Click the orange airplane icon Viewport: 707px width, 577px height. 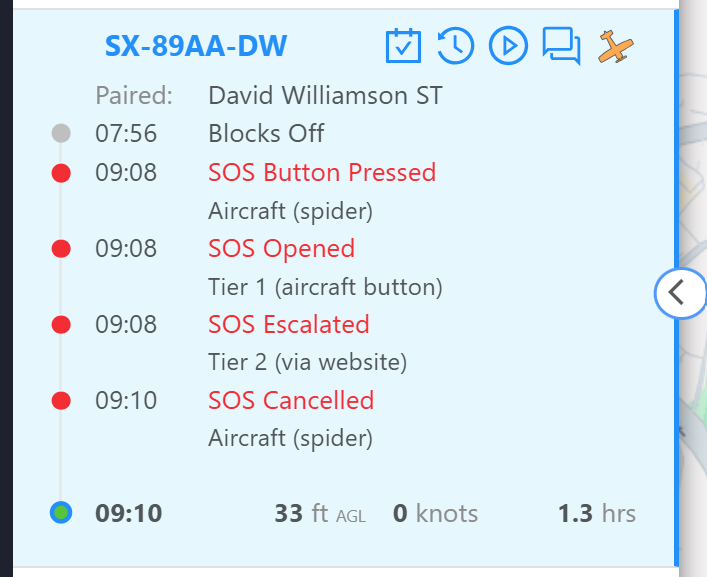615,46
